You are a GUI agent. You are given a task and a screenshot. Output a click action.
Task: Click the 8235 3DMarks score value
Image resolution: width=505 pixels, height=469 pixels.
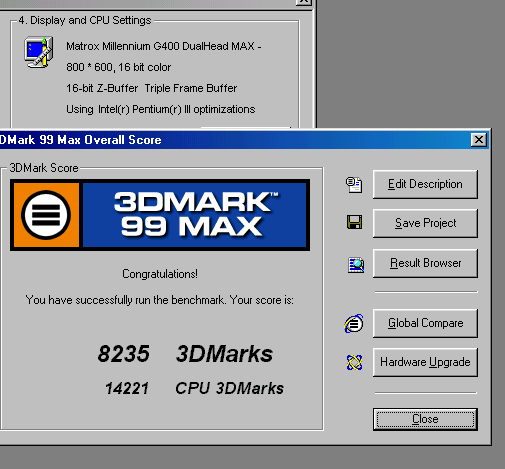click(x=185, y=354)
